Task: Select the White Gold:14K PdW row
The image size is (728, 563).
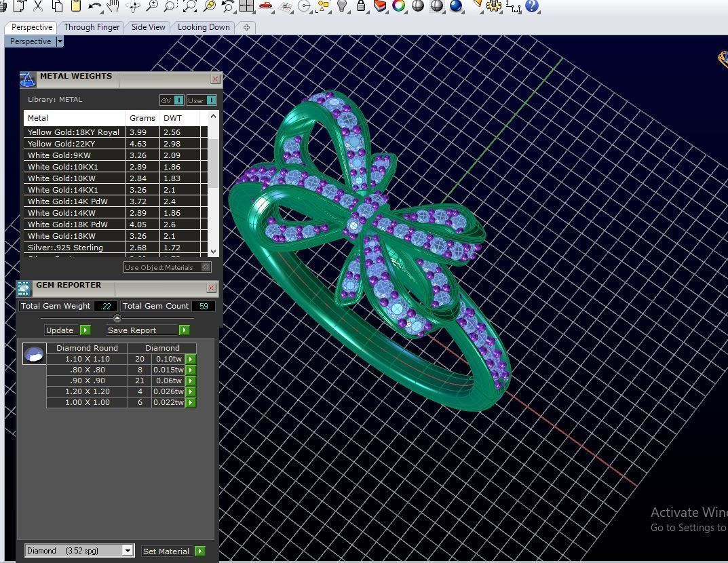Action: coord(115,201)
